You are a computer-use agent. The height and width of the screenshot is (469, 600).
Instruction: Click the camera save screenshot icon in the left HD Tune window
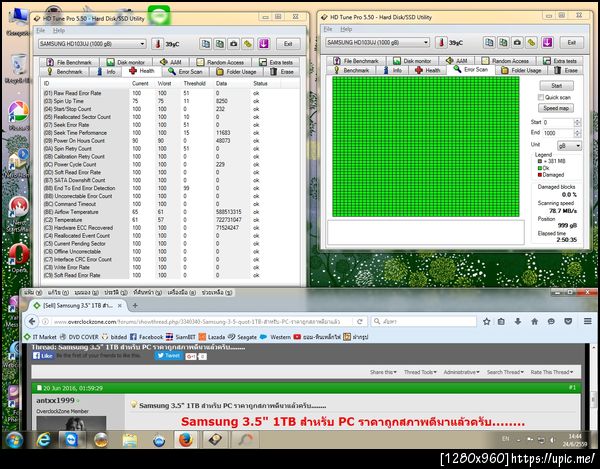coord(234,44)
